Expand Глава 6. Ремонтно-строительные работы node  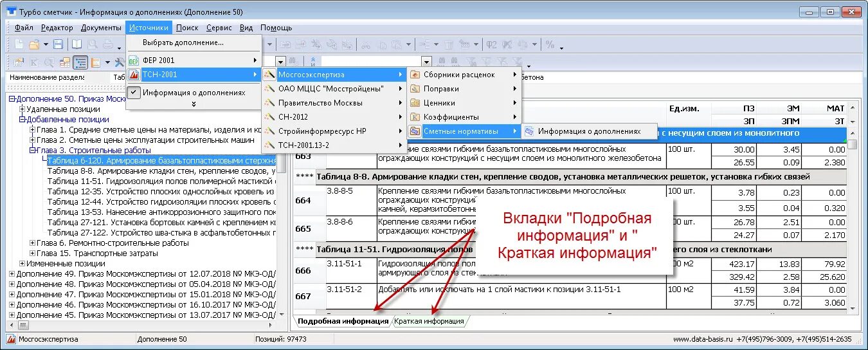[x=32, y=243]
